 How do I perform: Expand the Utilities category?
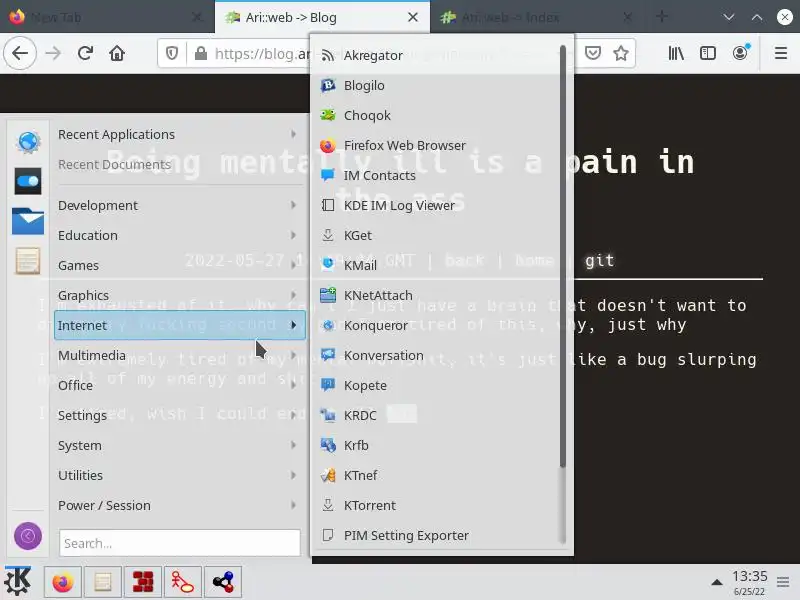(180, 476)
